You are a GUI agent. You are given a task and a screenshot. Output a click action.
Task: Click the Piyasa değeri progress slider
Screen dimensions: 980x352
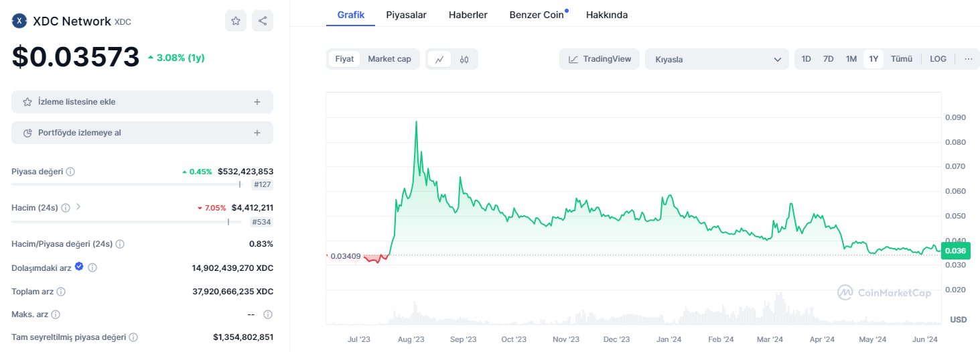pos(127,184)
